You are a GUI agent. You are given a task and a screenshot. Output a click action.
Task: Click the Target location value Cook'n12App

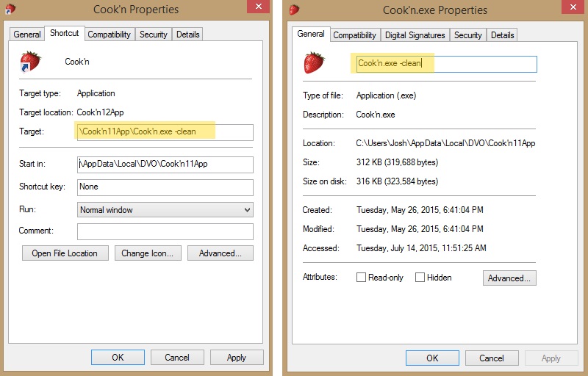pyautogui.click(x=100, y=112)
